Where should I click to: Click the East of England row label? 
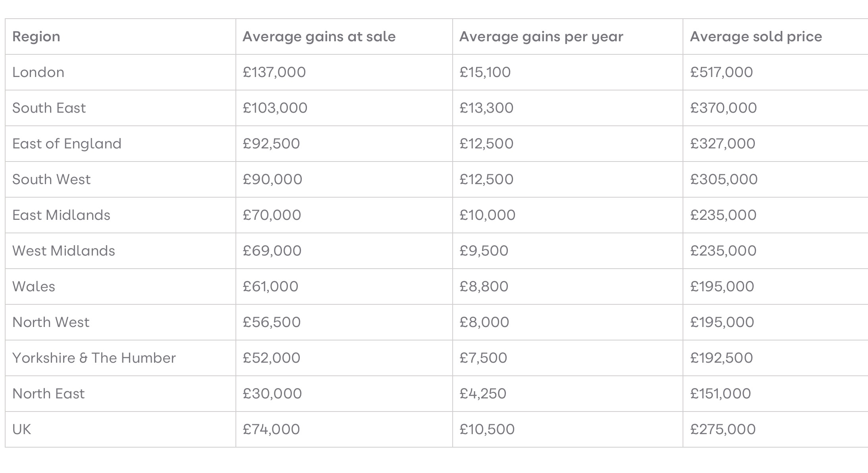[x=67, y=144]
